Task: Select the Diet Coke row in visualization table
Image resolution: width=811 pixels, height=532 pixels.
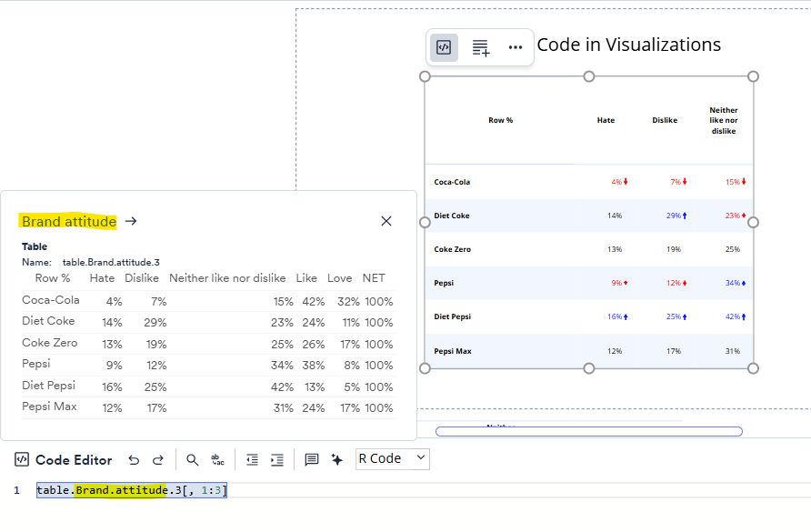Action: pos(451,216)
